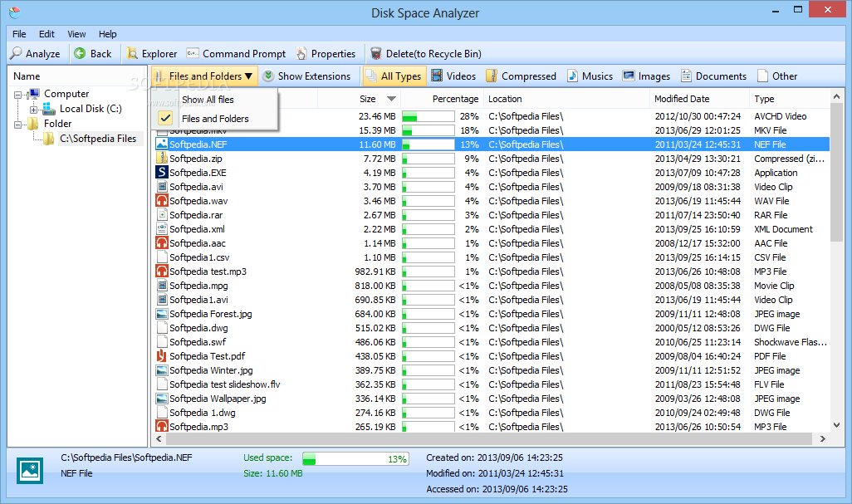This screenshot has height=504, width=852.
Task: Select the Softpedia.mpg file row
Action: pos(492,286)
